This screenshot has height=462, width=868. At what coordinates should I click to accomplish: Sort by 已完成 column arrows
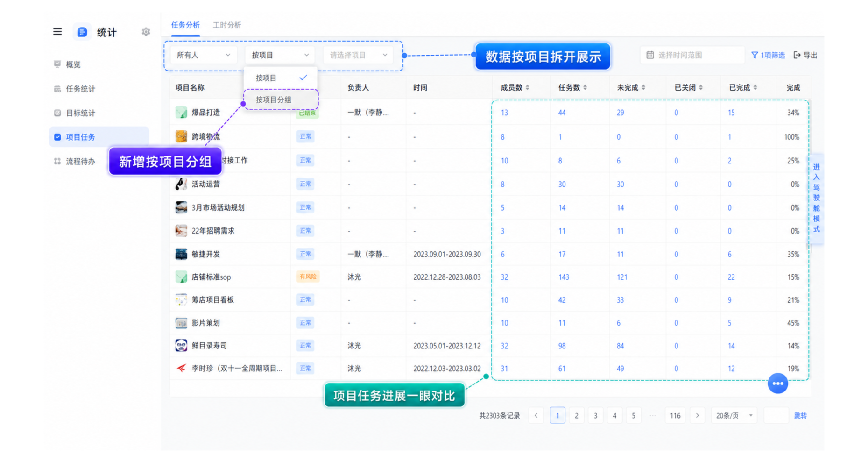(755, 87)
